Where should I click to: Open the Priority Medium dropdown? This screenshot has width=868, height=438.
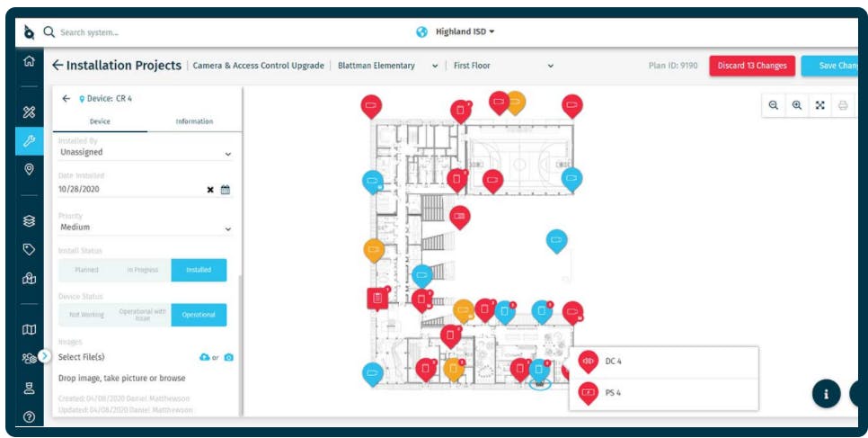tap(145, 228)
